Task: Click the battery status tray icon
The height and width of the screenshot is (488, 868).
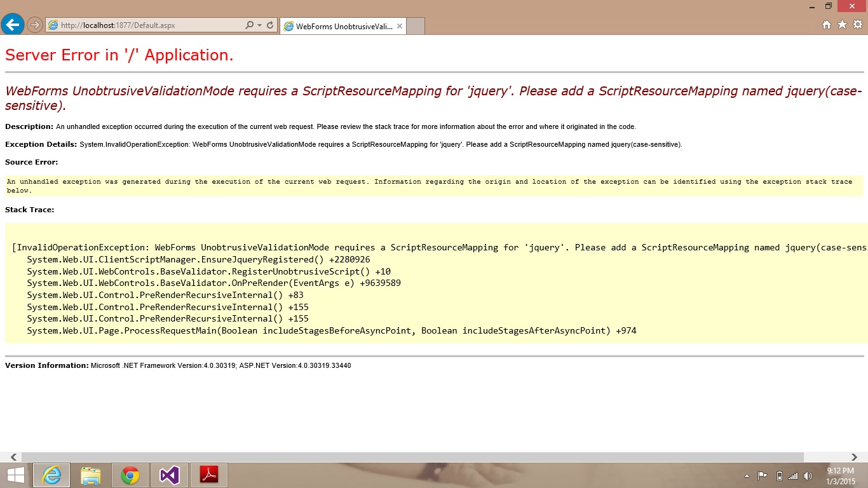Action: [779, 475]
